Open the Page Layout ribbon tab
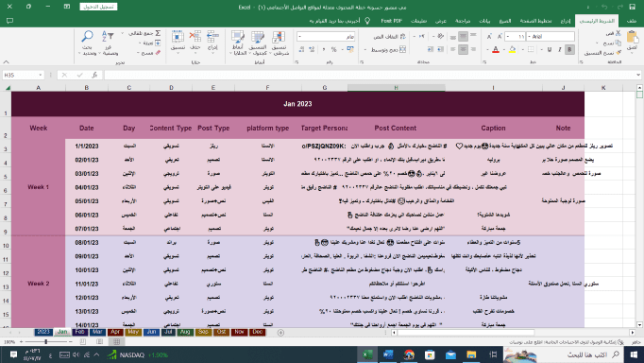 point(535,21)
